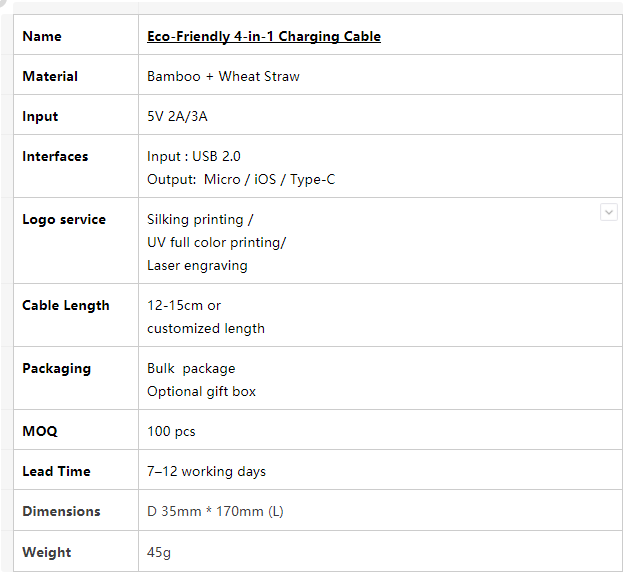This screenshot has width=632, height=579.
Task: Expand the dropdown chevron in the Logo service row
Action: (x=609, y=212)
